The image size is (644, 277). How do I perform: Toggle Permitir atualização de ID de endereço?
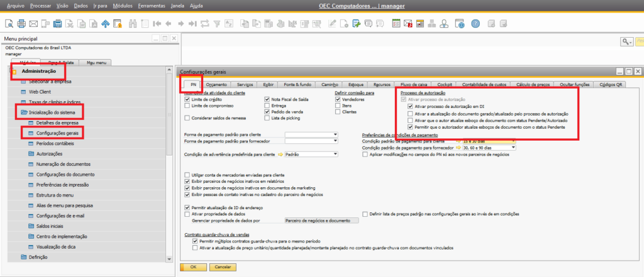pos(187,207)
